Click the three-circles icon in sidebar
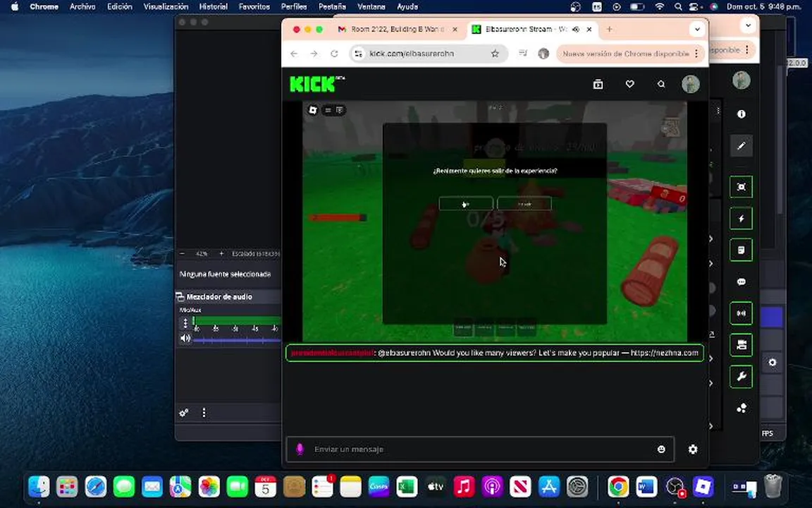 tap(741, 409)
